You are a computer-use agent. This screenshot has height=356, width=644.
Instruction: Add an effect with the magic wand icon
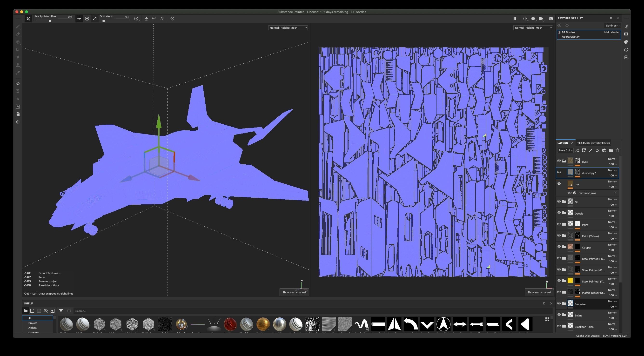(577, 150)
